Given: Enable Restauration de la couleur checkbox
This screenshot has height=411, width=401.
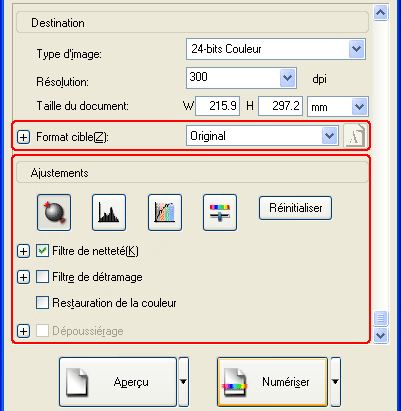Looking at the screenshot, I should pyautogui.click(x=42, y=303).
